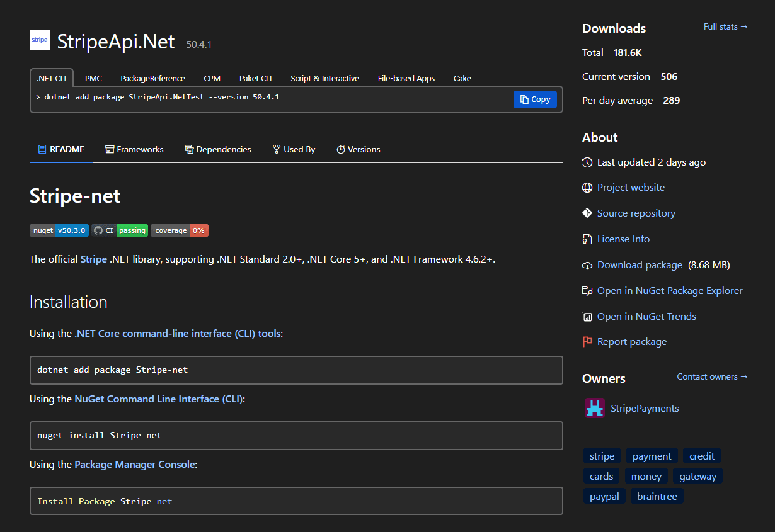Click the CI passing badge

coord(120,230)
